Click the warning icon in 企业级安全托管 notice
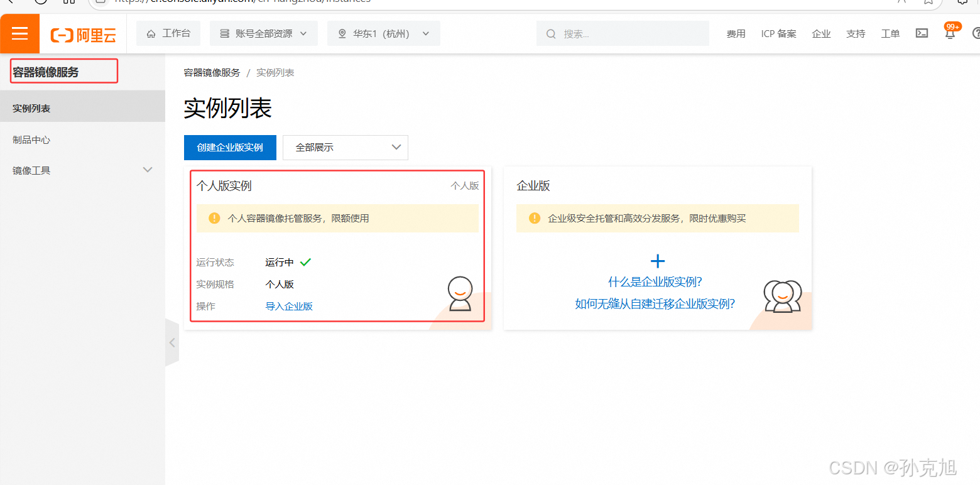980x485 pixels. (535, 218)
